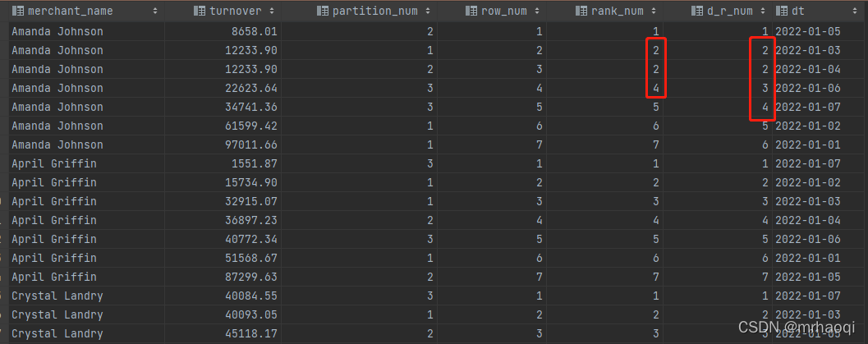Click Crystal Landry in the 40084.55 row
The image size is (868, 344).
click(x=57, y=296)
